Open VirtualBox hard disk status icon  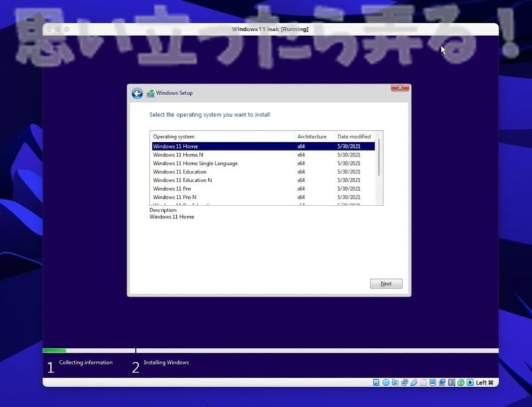point(376,382)
